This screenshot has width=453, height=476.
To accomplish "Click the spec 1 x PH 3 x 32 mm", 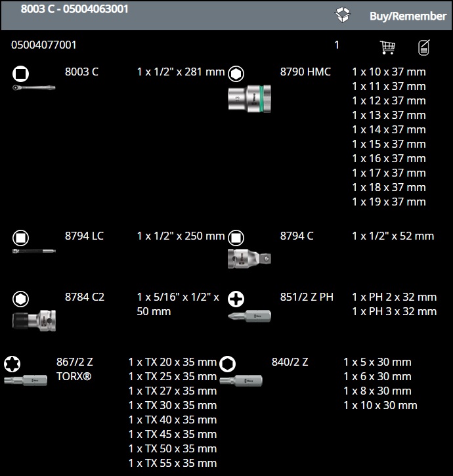I will (x=395, y=311).
